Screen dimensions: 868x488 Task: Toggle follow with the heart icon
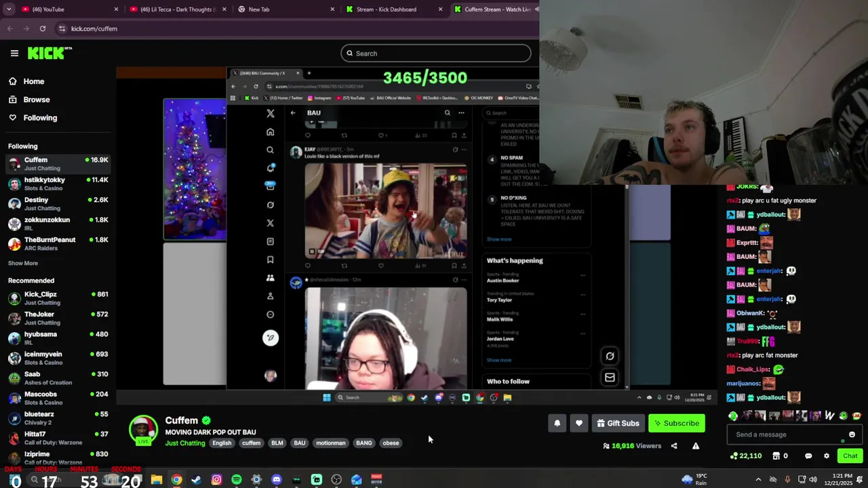pos(579,424)
